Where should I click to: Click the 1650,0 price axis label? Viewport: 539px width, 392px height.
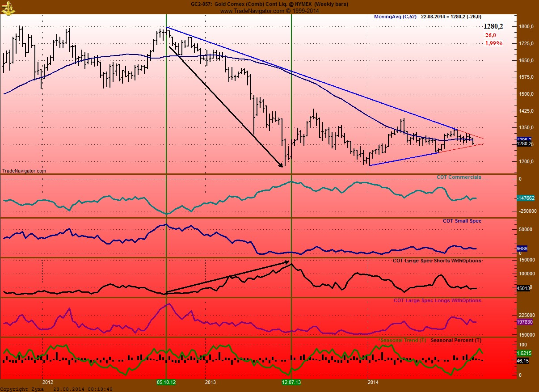tap(526, 61)
